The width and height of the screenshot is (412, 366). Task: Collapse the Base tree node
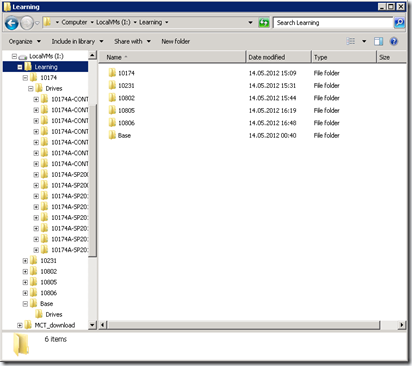coord(25,304)
